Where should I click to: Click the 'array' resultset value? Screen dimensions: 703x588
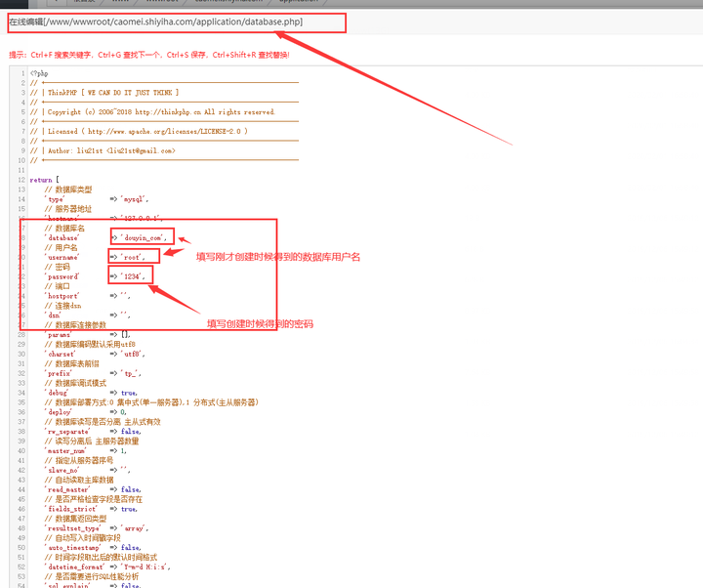135,528
